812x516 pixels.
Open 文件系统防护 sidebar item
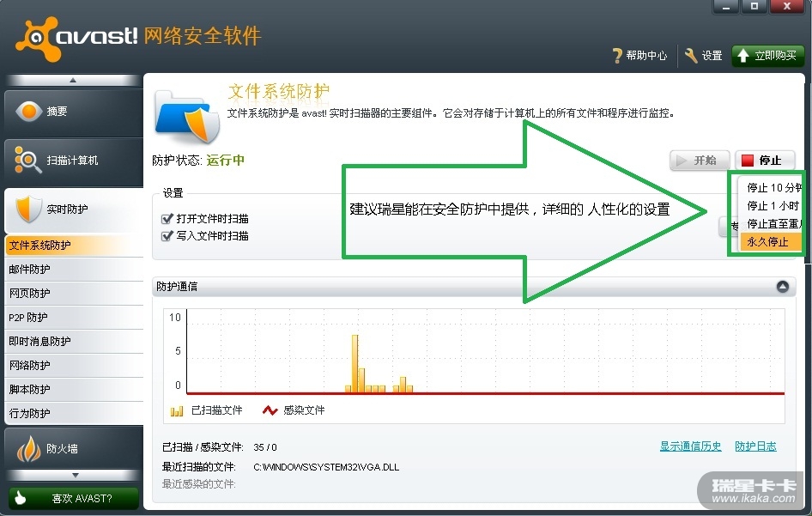pyautogui.click(x=74, y=245)
